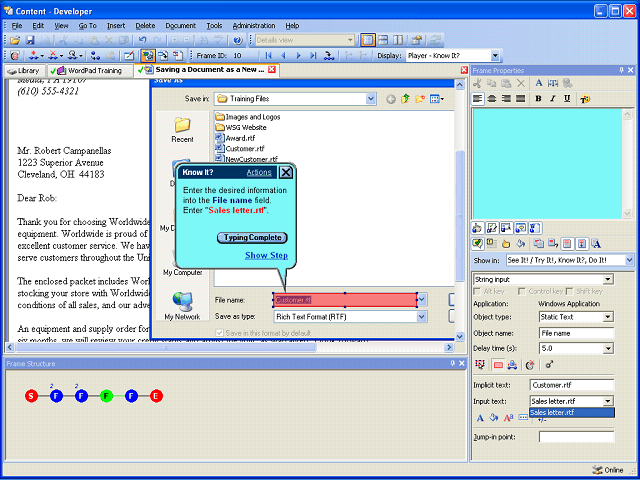Select Sales letter.rtf in dropdown list
The height and width of the screenshot is (480, 640).
(572, 412)
